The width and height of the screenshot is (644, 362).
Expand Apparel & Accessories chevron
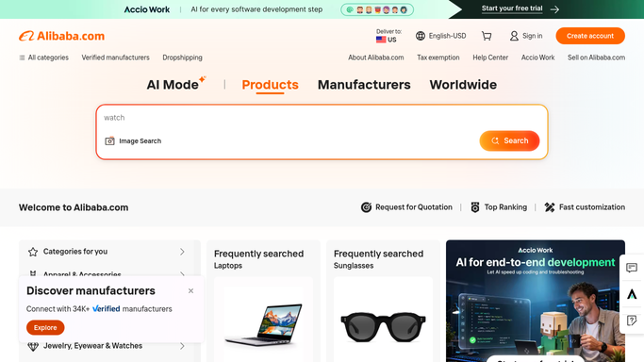click(x=182, y=274)
